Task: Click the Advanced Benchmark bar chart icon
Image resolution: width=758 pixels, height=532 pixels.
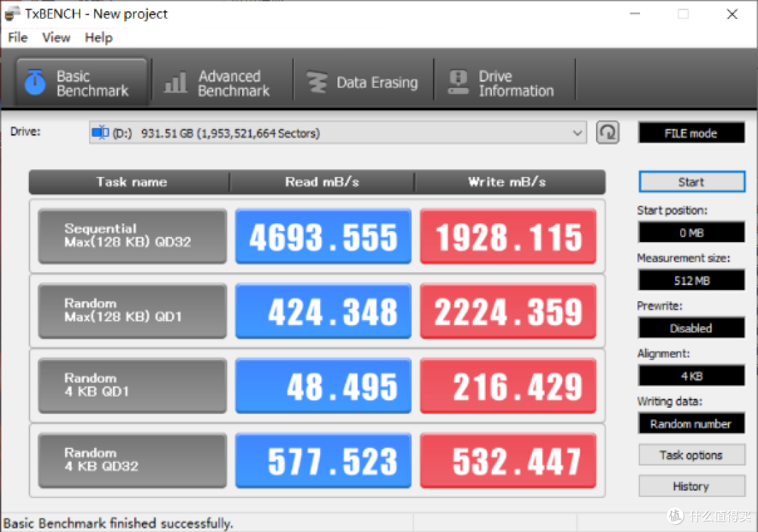Action: (175, 82)
